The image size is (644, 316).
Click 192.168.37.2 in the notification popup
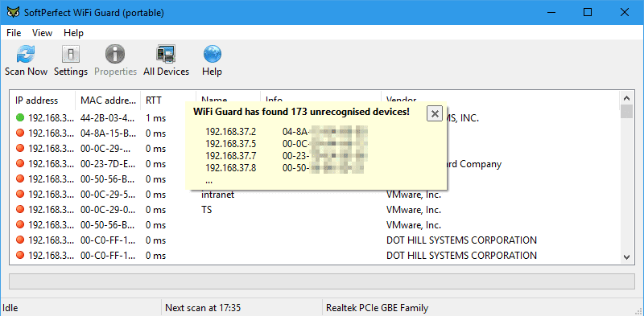(231, 132)
